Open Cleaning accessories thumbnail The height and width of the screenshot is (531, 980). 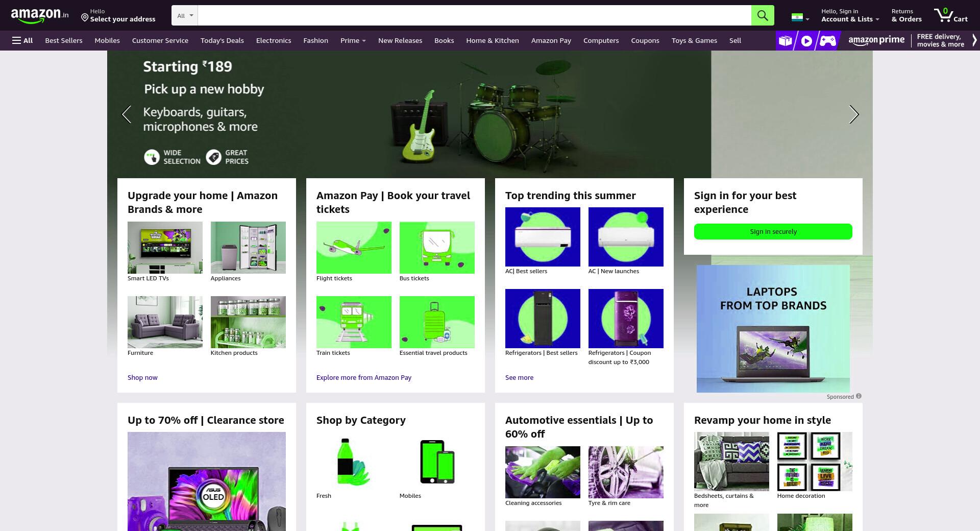point(543,472)
